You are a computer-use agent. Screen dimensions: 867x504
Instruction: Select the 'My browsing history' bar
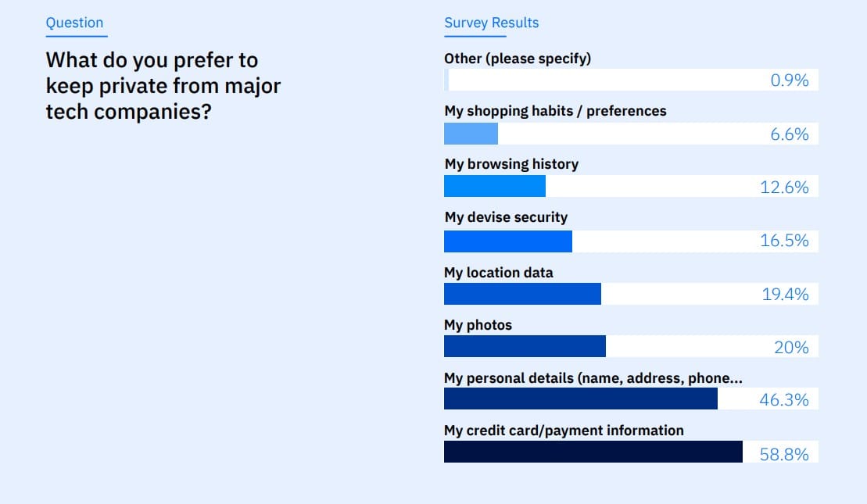tap(494, 186)
